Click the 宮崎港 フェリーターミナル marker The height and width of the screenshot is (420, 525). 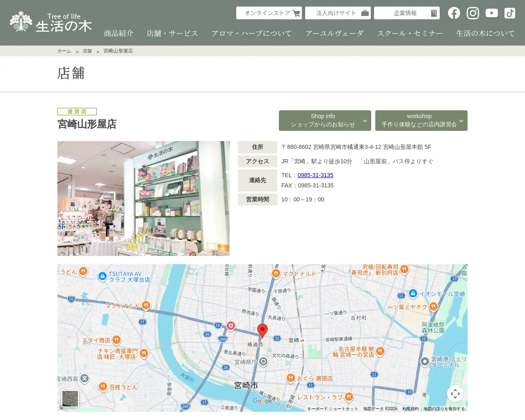coord(425,362)
